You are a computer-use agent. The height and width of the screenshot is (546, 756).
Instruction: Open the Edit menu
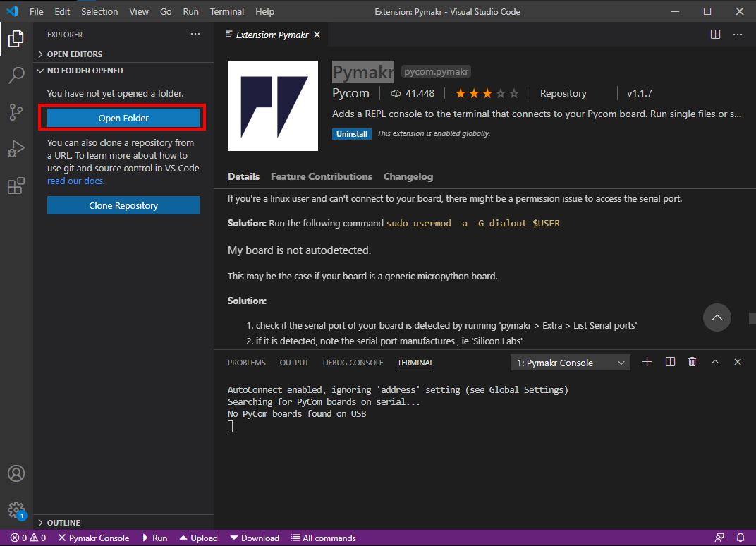point(62,11)
